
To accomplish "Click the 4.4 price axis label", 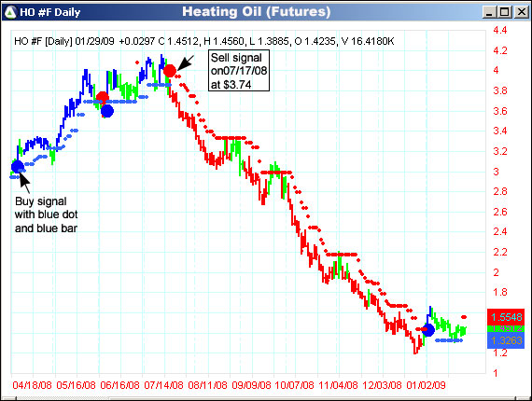I will pyautogui.click(x=499, y=30).
